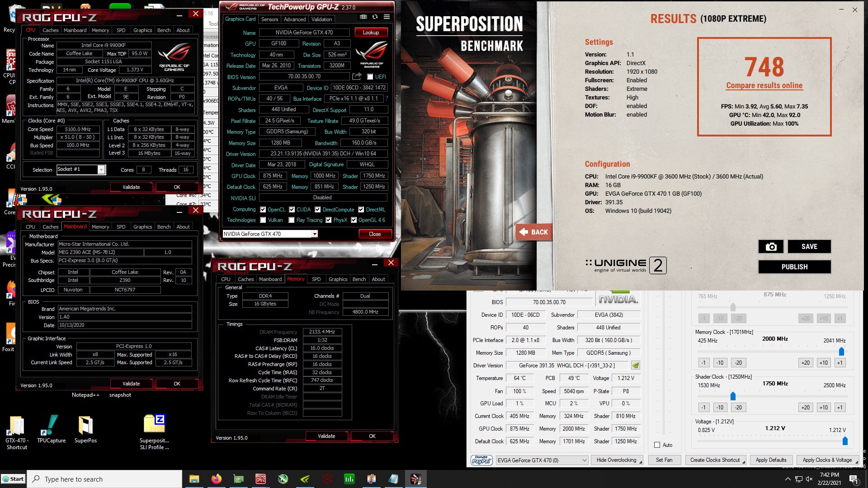The image size is (868, 488).
Task: Click the Superposition benchmark taskbar icon
Action: click(416, 479)
